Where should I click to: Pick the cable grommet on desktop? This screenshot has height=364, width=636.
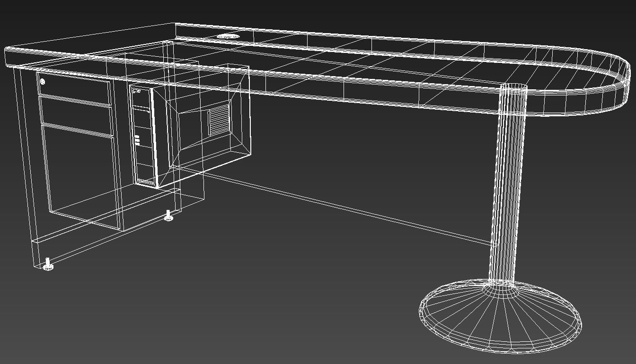point(229,36)
